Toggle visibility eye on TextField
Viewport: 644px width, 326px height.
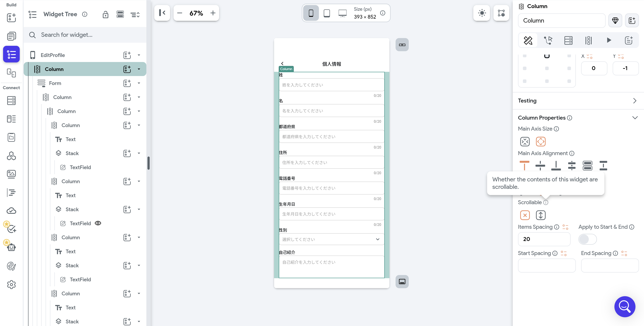(x=98, y=223)
